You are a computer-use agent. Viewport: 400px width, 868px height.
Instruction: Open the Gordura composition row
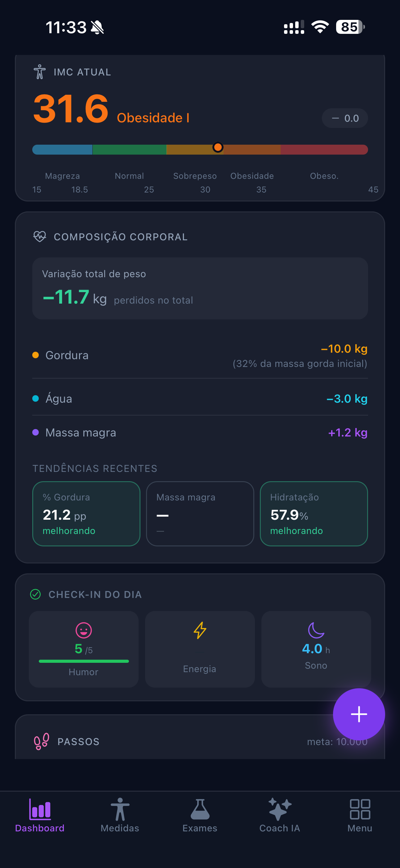click(x=200, y=355)
